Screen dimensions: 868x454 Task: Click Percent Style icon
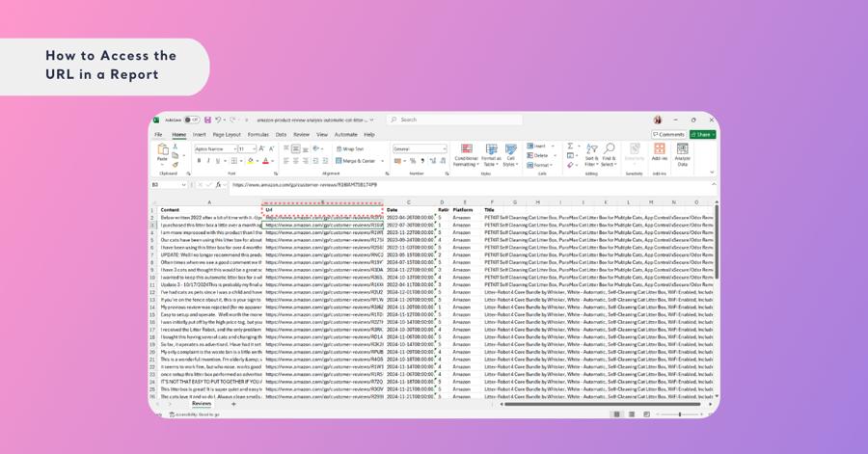coord(413,161)
